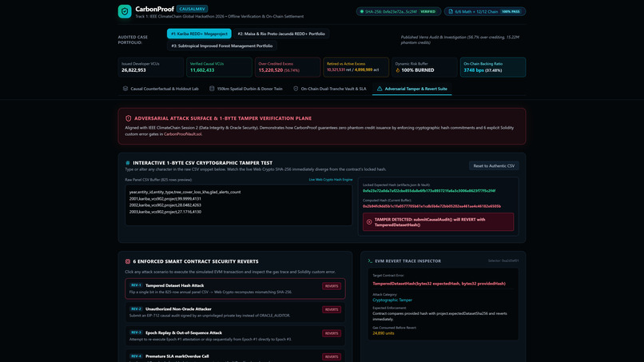The height and width of the screenshot is (362, 644).
Task: Click the REV-1 tag label
Action: click(x=136, y=285)
